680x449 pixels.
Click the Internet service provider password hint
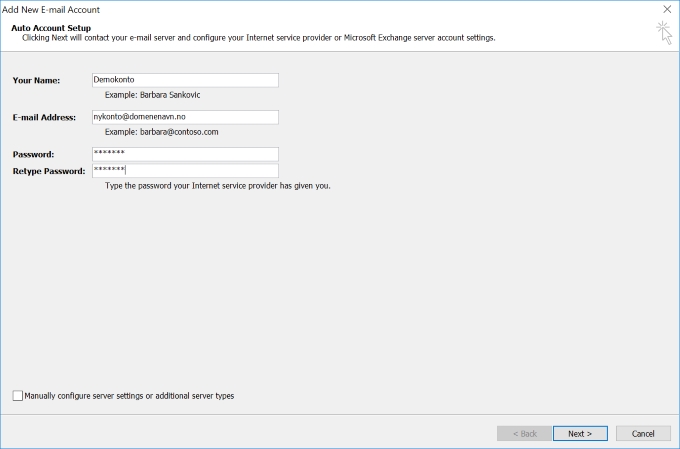point(218,186)
